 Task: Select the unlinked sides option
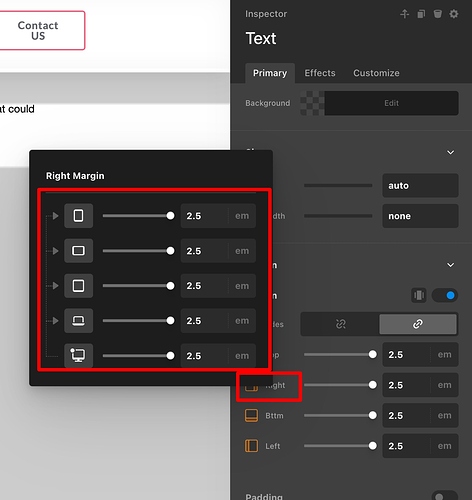pos(340,324)
